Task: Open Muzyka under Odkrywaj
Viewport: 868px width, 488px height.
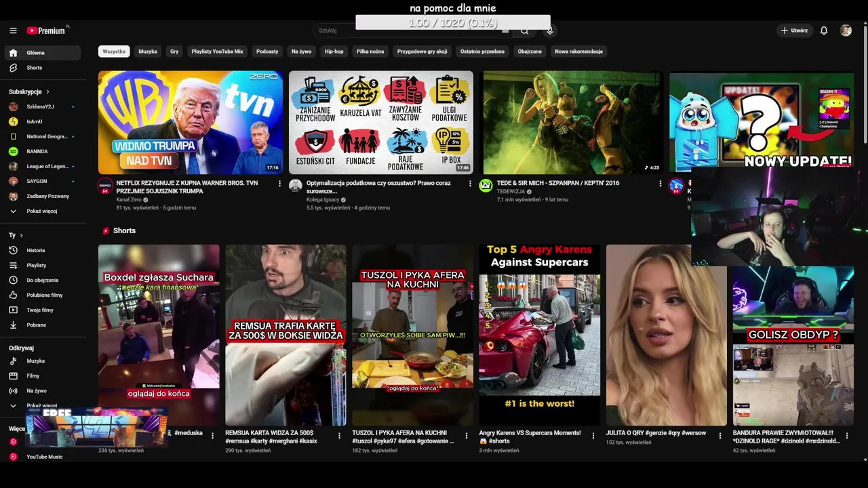Action: click(43, 361)
